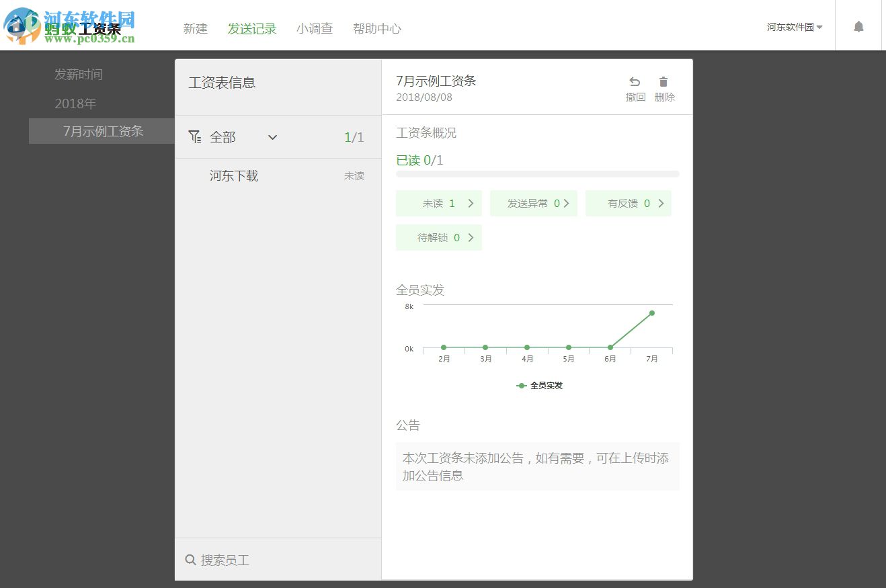Click the 未读 1 button

coord(438,203)
